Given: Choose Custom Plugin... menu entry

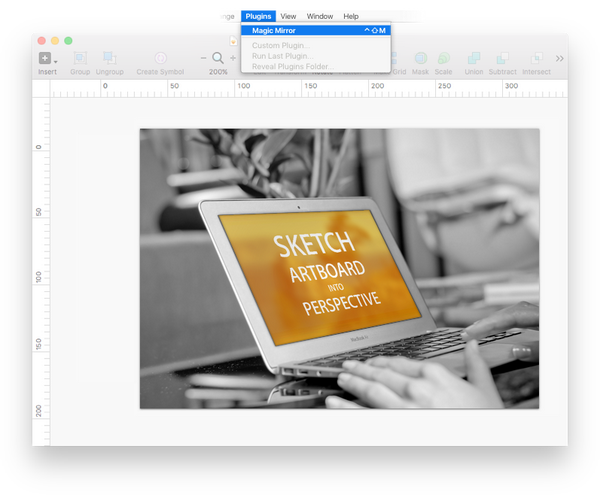Looking at the screenshot, I should point(316,45).
